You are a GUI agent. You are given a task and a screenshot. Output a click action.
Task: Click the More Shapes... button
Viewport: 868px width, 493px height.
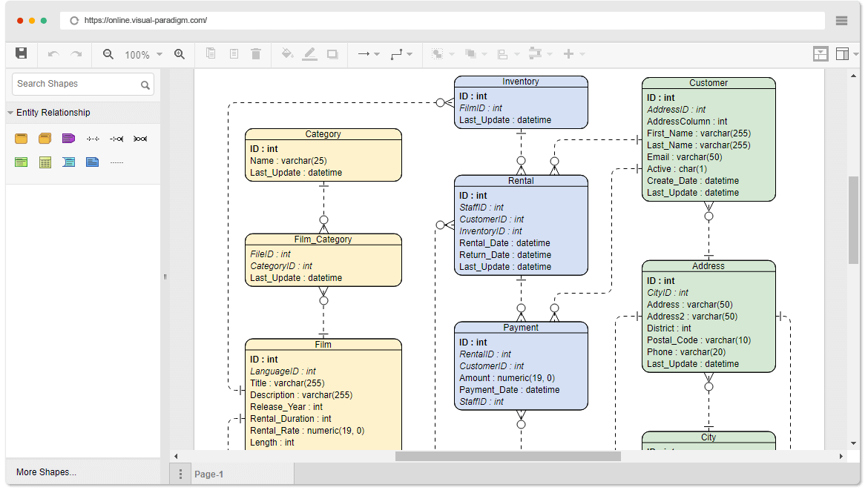click(46, 472)
